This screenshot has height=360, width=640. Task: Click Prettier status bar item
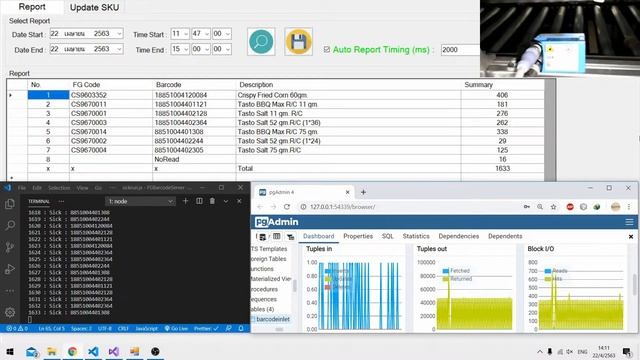click(206, 328)
